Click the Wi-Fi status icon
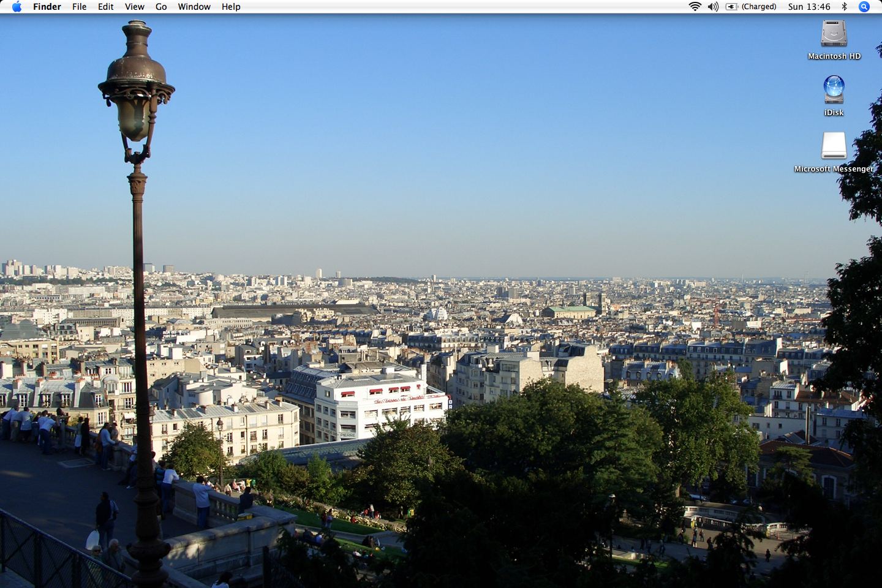Screen dimensions: 882x588 pos(695,7)
